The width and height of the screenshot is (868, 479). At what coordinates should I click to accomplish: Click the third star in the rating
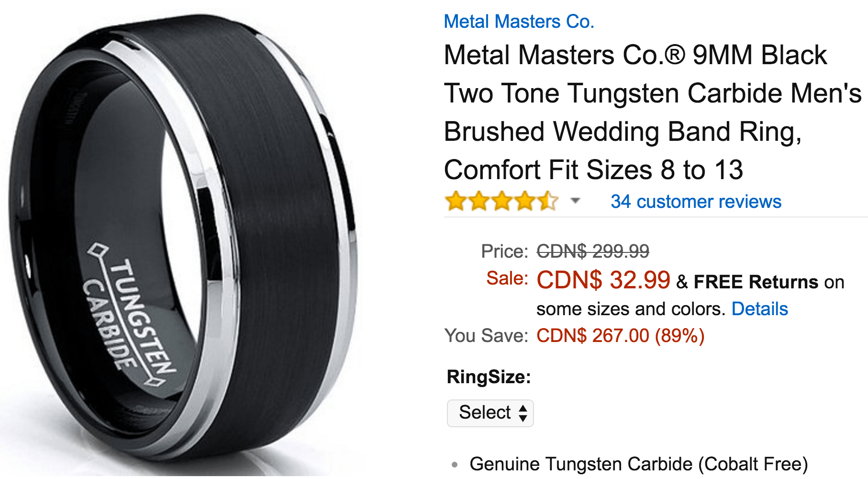tap(502, 201)
